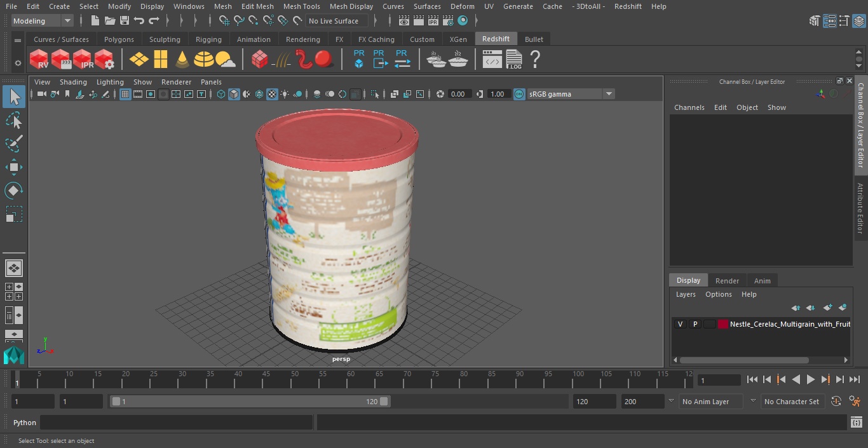The height and width of the screenshot is (448, 868).
Task: Go to the end of playback range
Action: tap(855, 379)
